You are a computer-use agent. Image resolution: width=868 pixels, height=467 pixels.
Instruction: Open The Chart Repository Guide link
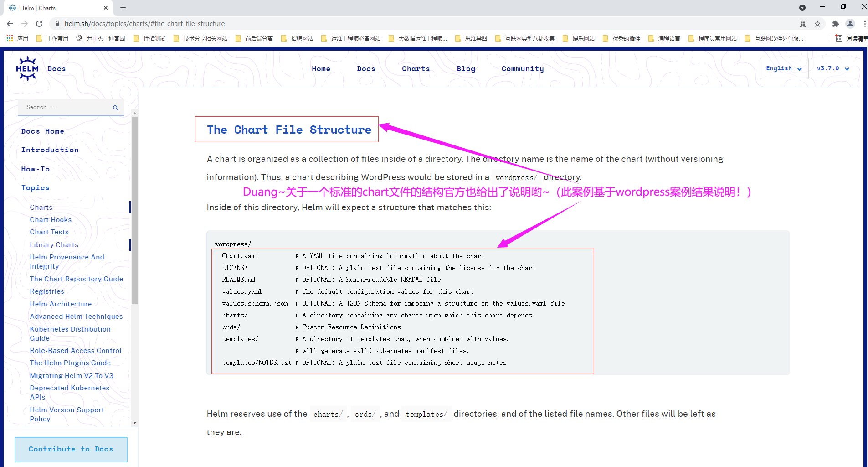[x=77, y=279]
